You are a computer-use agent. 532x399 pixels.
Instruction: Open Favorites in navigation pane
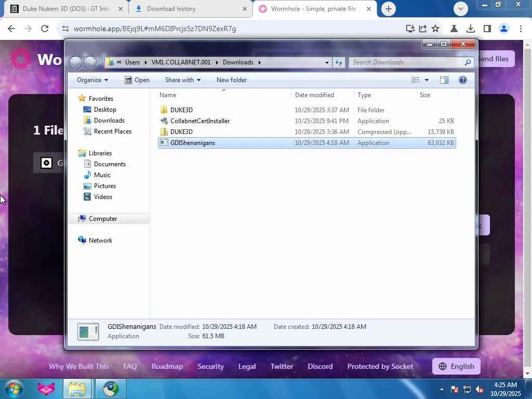101,98
